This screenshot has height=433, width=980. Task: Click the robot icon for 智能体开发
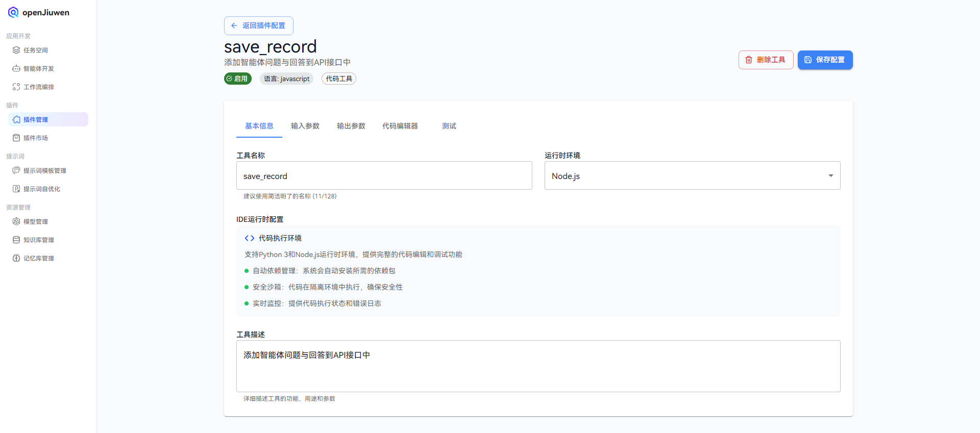coord(16,68)
